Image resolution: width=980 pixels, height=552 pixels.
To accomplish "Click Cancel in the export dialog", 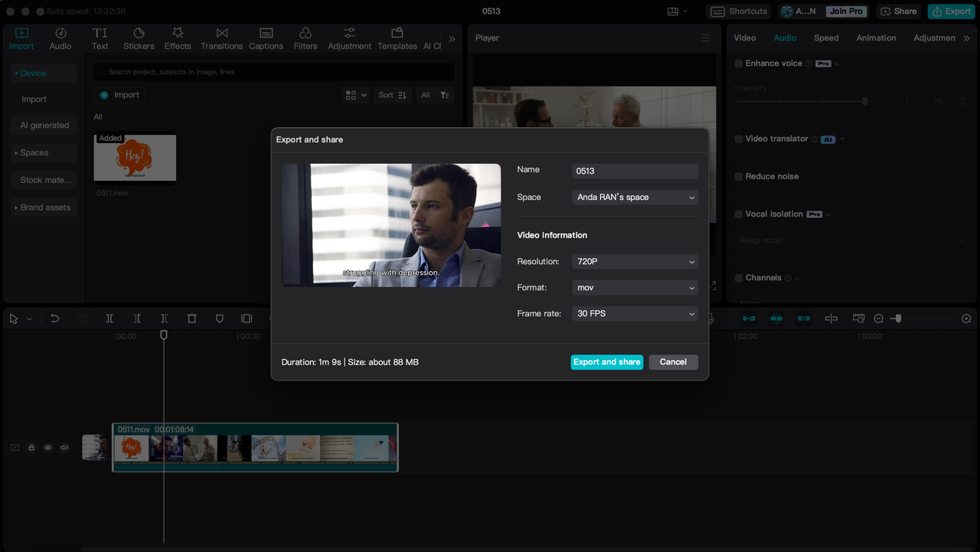I will tap(673, 362).
